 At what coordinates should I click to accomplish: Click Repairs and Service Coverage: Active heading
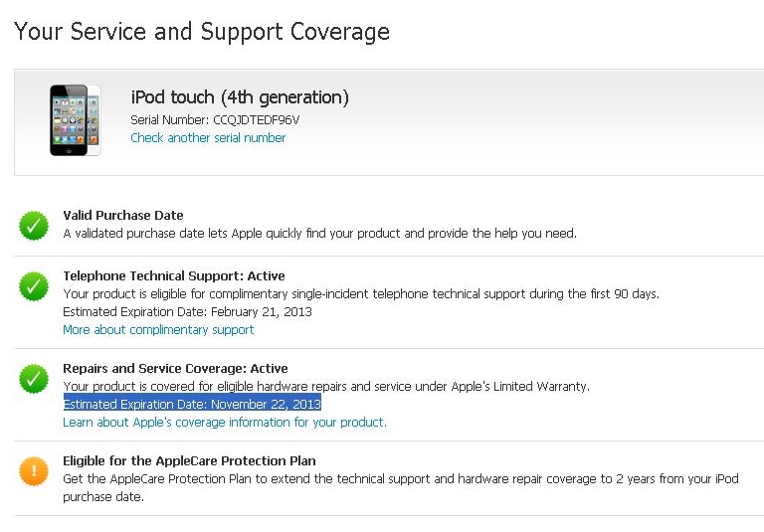click(x=175, y=368)
